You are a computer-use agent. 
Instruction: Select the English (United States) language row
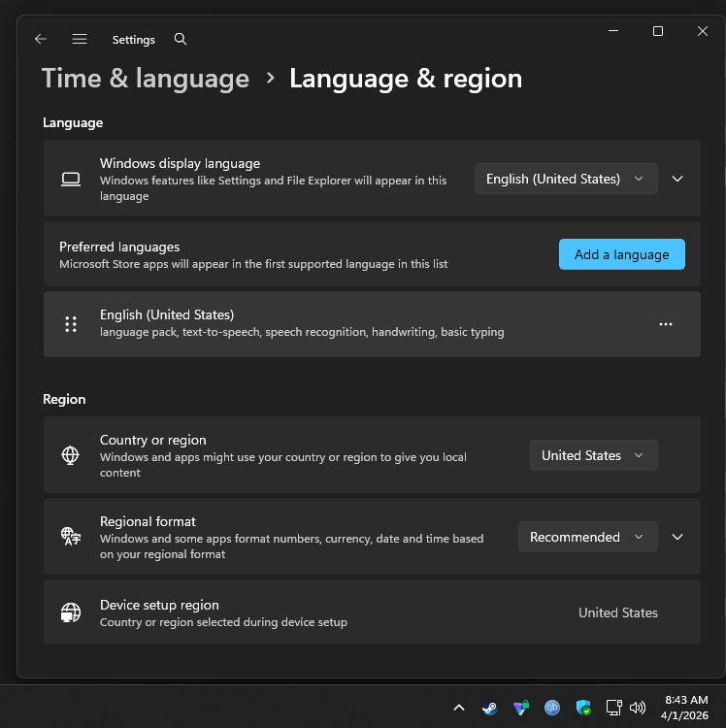coord(372,324)
